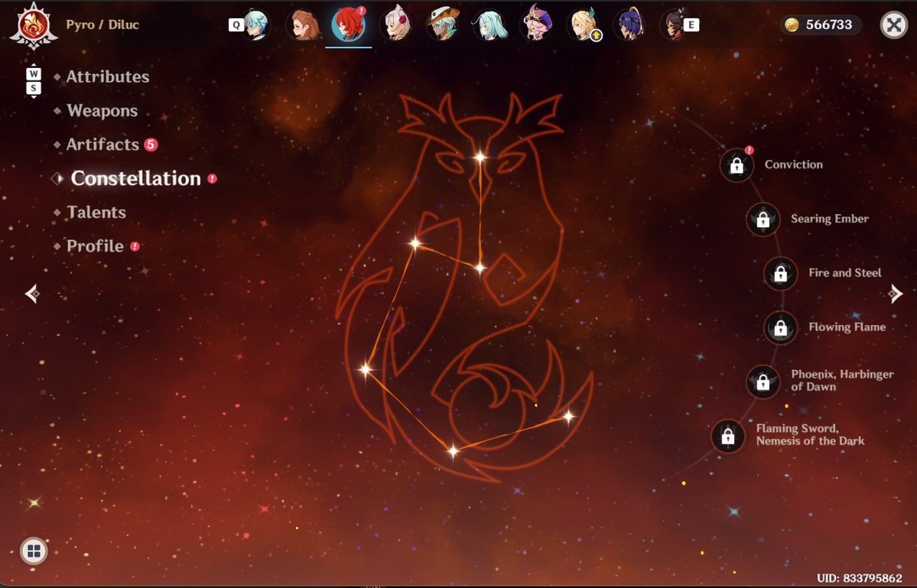917x588 pixels.
Task: Click the Flowing Flame label
Action: point(847,327)
